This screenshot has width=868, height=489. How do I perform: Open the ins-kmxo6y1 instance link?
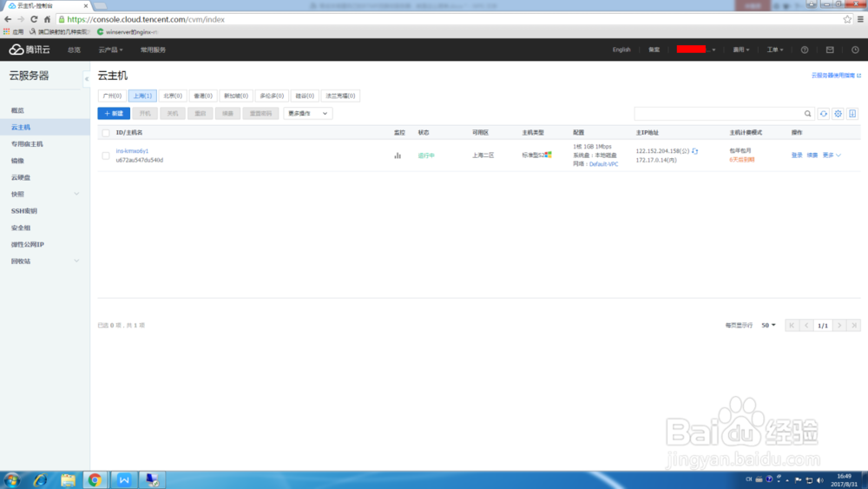click(132, 150)
